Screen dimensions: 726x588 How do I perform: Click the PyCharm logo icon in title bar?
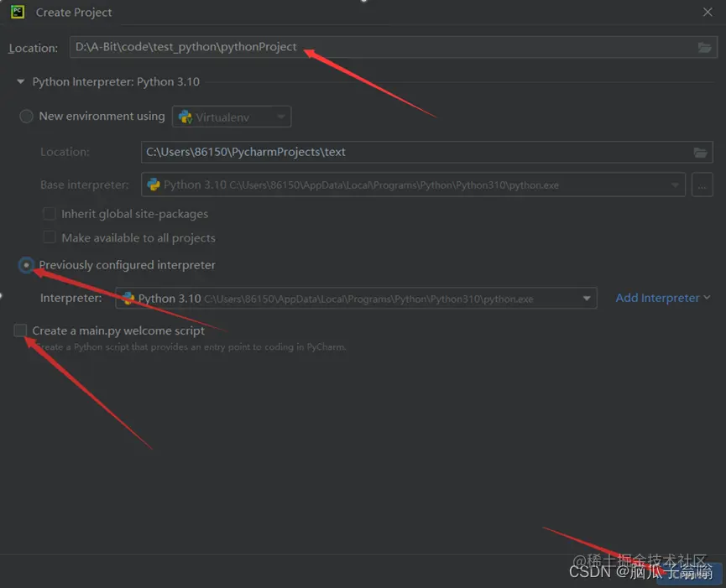tap(18, 12)
